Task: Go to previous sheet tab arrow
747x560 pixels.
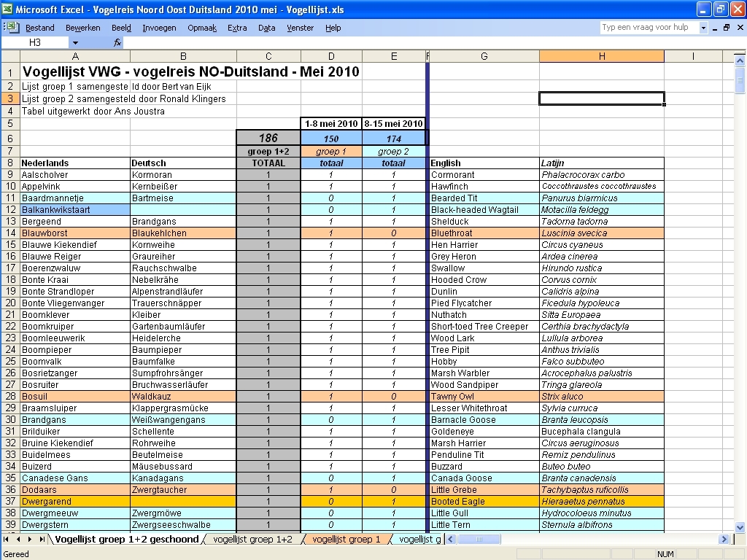Action: 18,539
